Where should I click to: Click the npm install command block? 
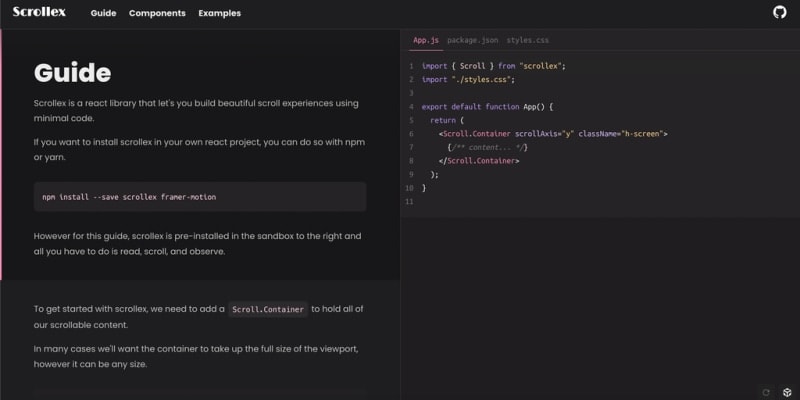click(199, 197)
